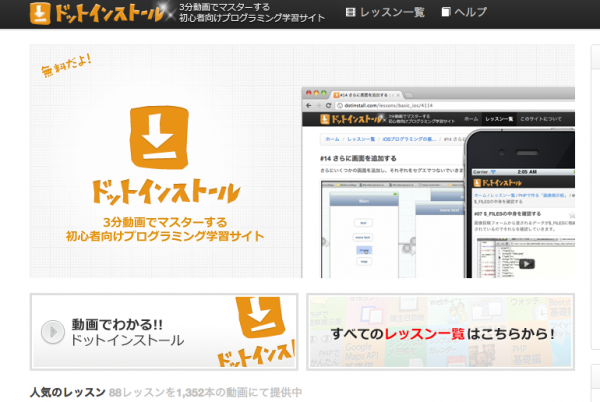The image size is (600, 402).
Task: Open the すべてのレッスン一覧はこちらから! banner
Action: click(x=440, y=332)
